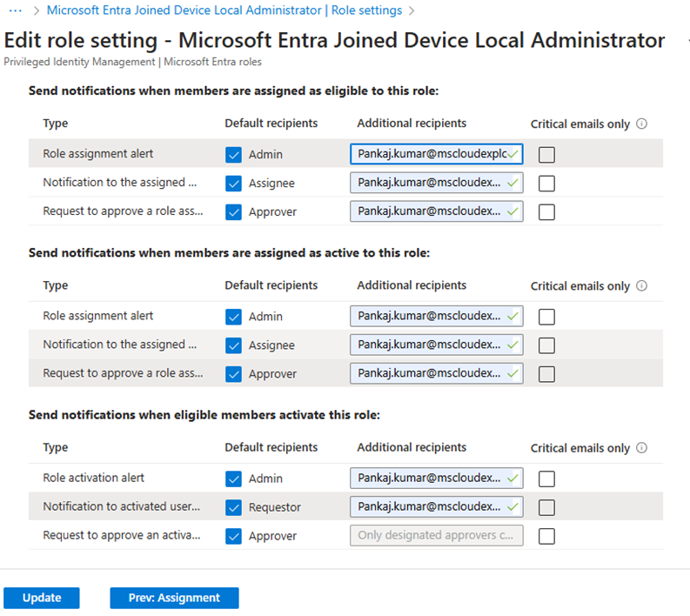
Task: Uncheck Admin for eligible role assignment alert
Action: (x=233, y=155)
